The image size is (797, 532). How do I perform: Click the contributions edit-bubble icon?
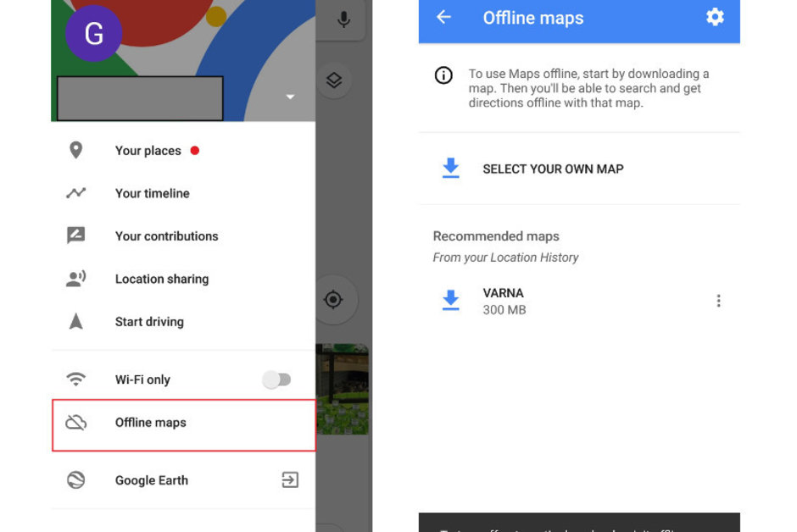75,236
